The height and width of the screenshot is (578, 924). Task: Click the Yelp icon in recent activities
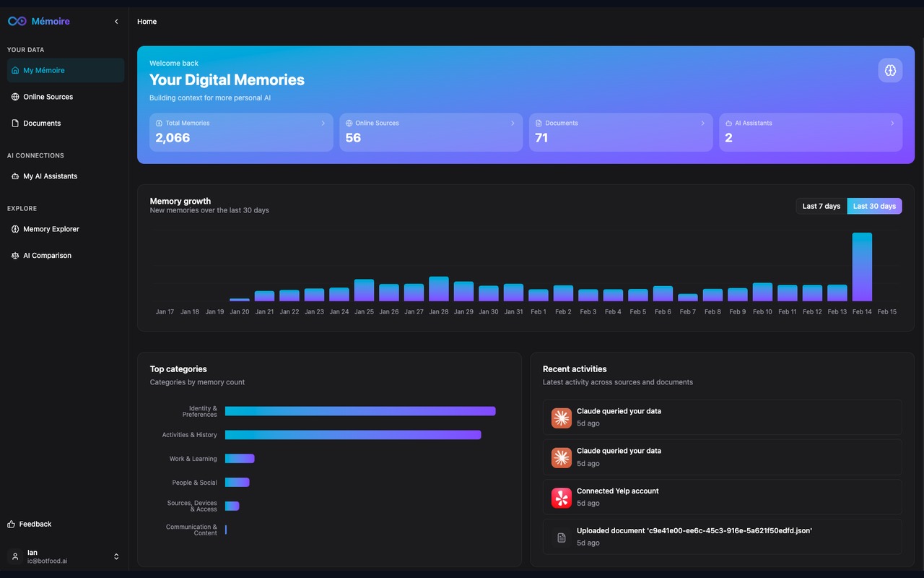click(x=562, y=497)
